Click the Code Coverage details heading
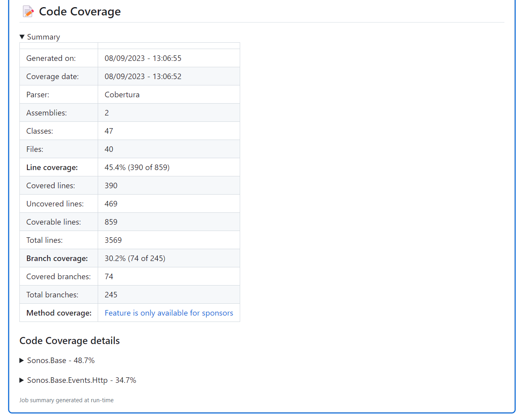Viewport: 523px width, 420px height. click(x=70, y=341)
